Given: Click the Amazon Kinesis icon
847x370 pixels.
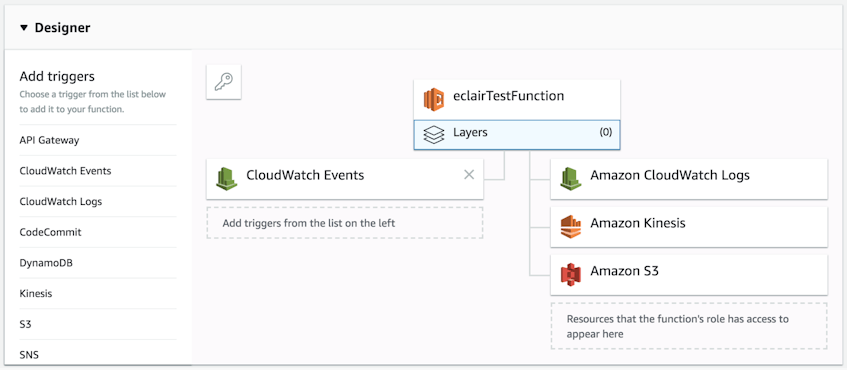Looking at the screenshot, I should point(570,226).
